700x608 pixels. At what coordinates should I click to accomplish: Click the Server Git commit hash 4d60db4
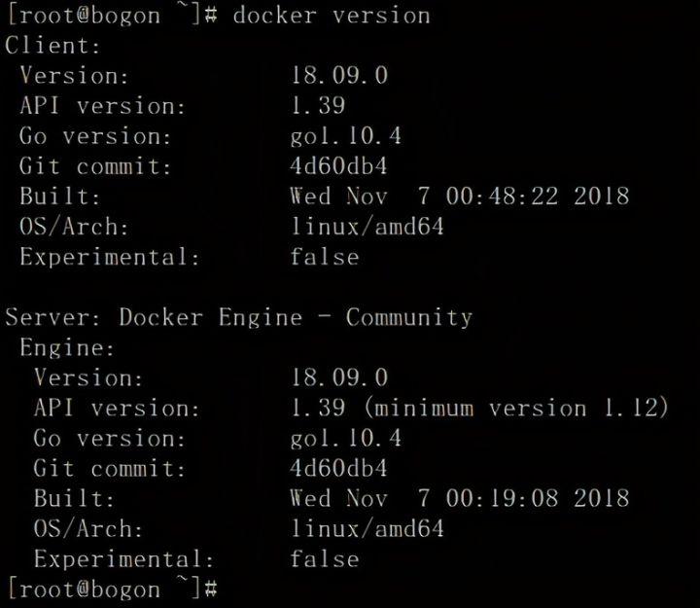tap(338, 468)
